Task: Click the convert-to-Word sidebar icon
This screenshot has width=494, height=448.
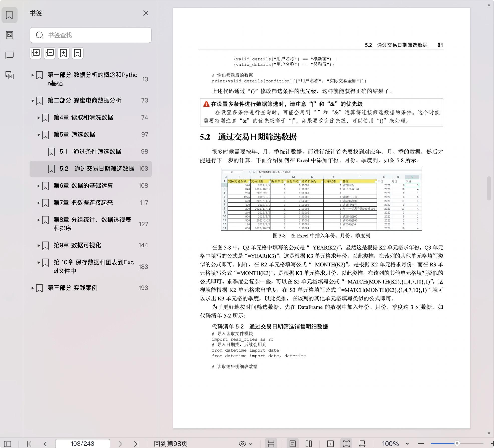Action: (x=10, y=75)
